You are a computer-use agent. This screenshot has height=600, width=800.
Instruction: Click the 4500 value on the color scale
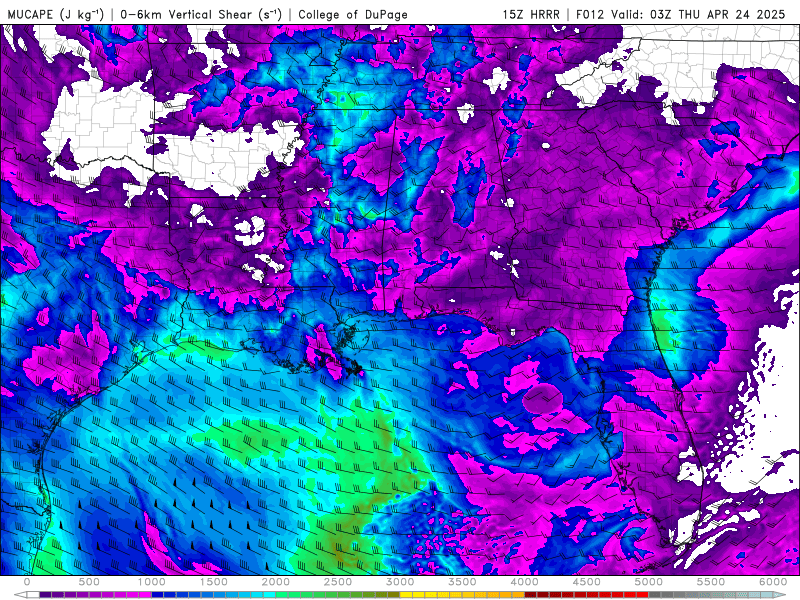(587, 582)
